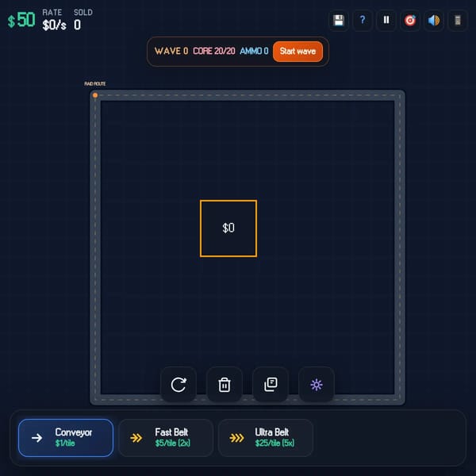Pause the game with the pause icon
This screenshot has width=476, height=476.
(386, 21)
